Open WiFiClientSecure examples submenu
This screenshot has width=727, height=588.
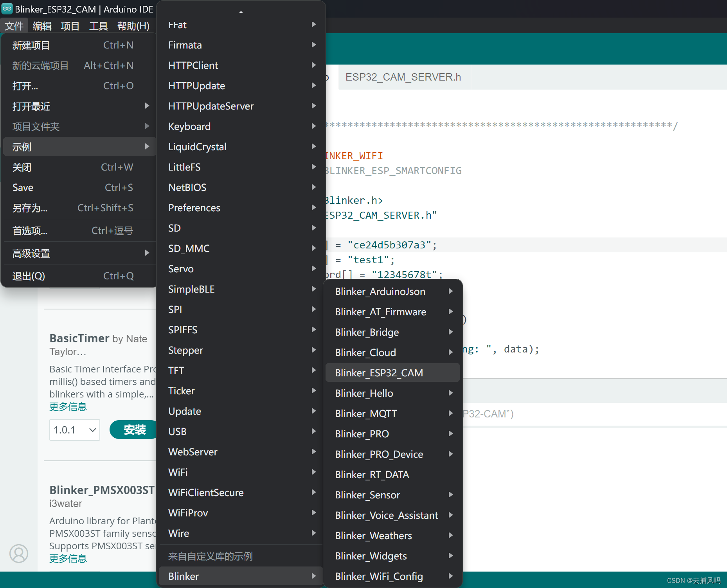click(241, 493)
